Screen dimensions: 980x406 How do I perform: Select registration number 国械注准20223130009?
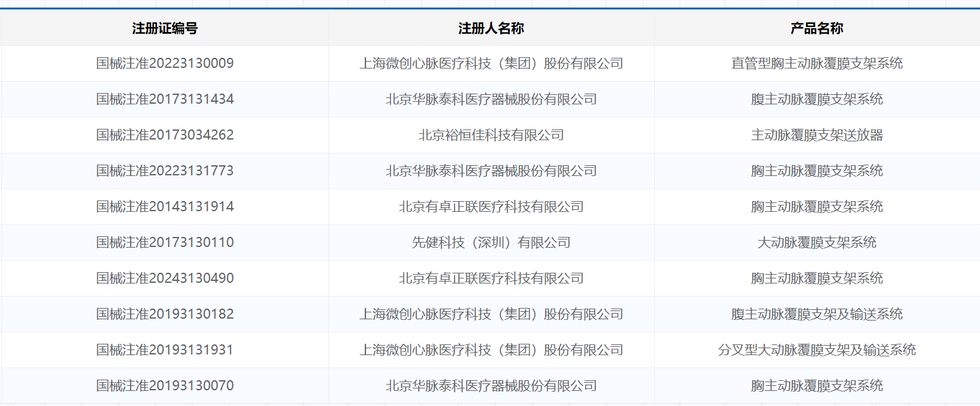pyautogui.click(x=164, y=63)
